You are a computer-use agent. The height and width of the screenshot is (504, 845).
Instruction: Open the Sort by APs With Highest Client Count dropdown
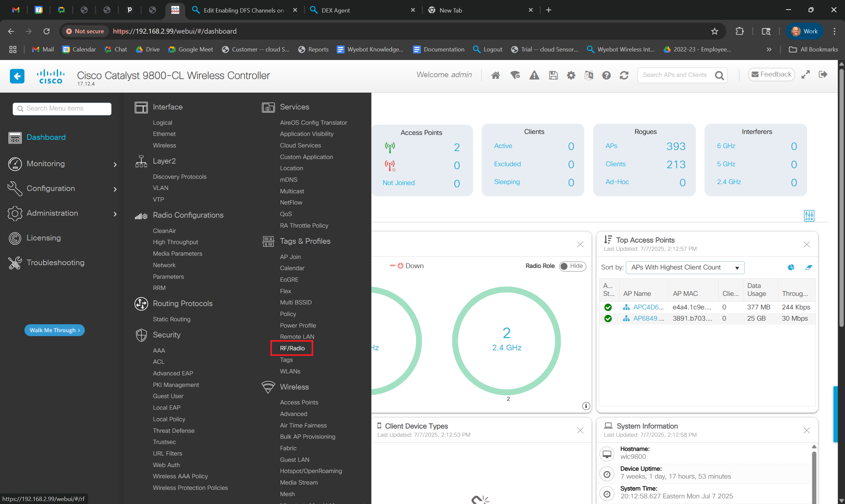(x=685, y=267)
